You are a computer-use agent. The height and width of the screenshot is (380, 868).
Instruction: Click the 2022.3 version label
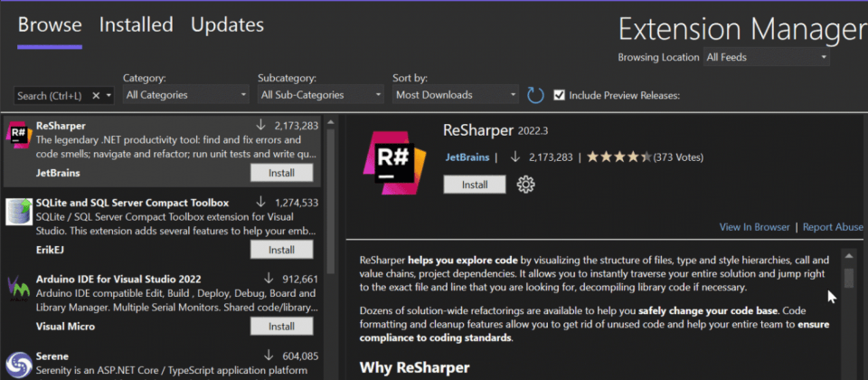tap(533, 131)
